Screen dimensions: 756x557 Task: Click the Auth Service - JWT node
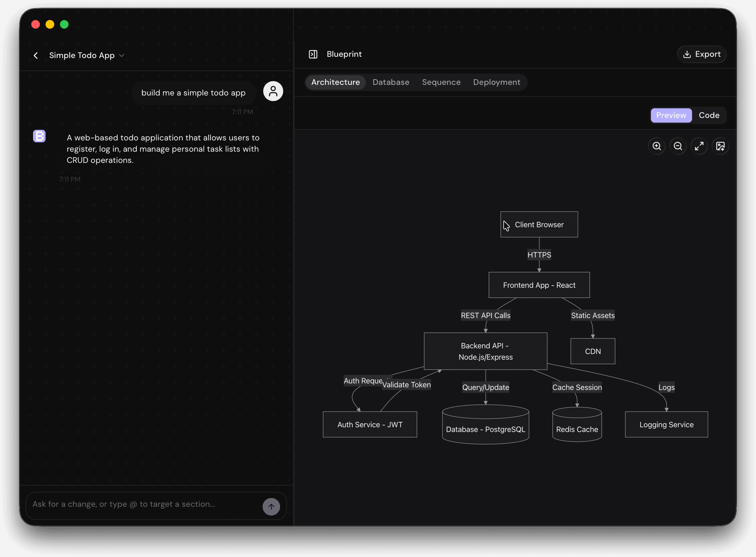370,424
